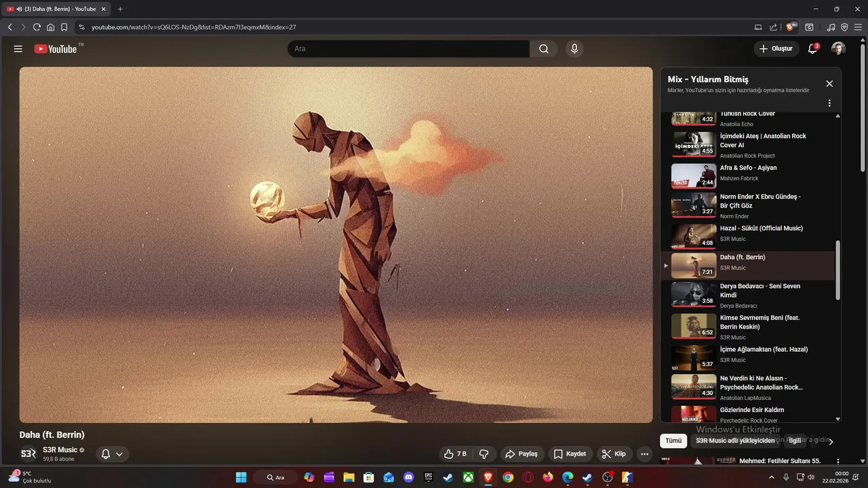Start voice search with the microphone
Viewport: 868px width, 488px height.
tap(574, 49)
